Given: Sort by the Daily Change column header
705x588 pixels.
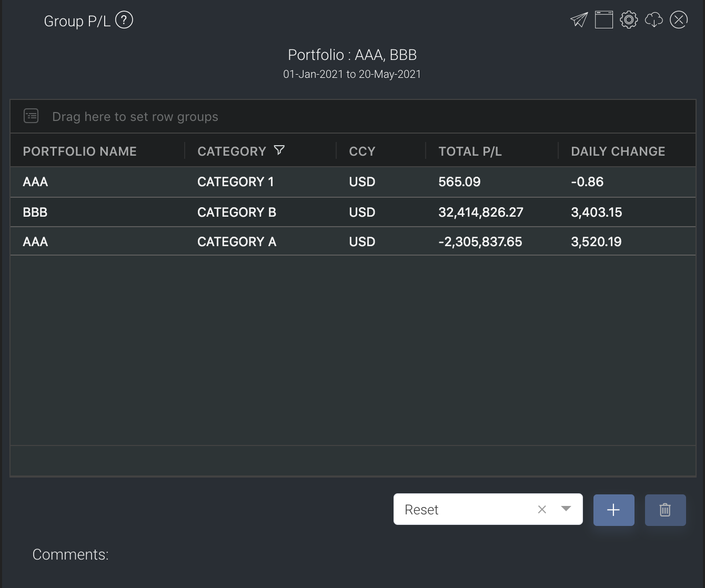Looking at the screenshot, I should (618, 151).
